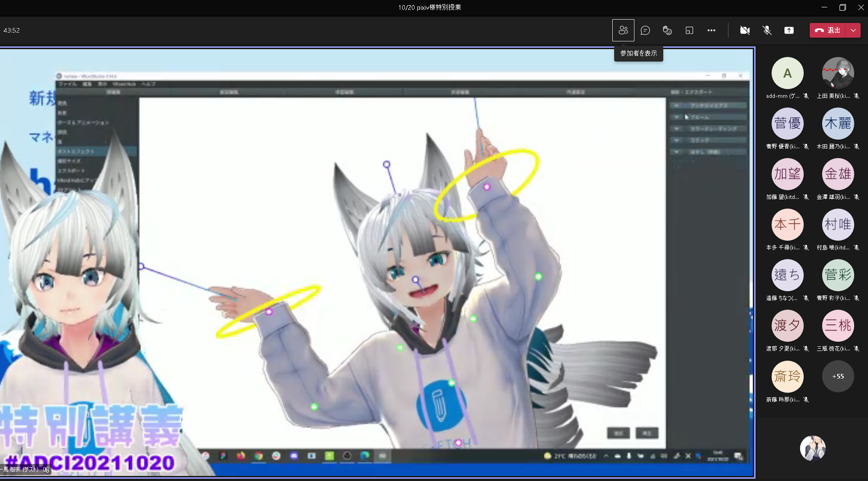Open the raise hand and reactions icon
This screenshot has width=868, height=481.
point(667,30)
